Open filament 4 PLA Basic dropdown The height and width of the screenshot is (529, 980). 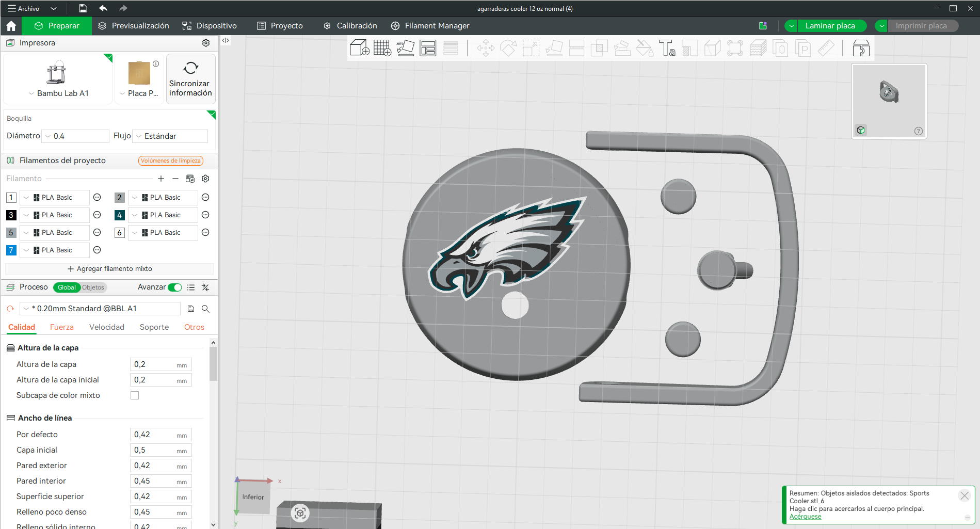pyautogui.click(x=163, y=215)
